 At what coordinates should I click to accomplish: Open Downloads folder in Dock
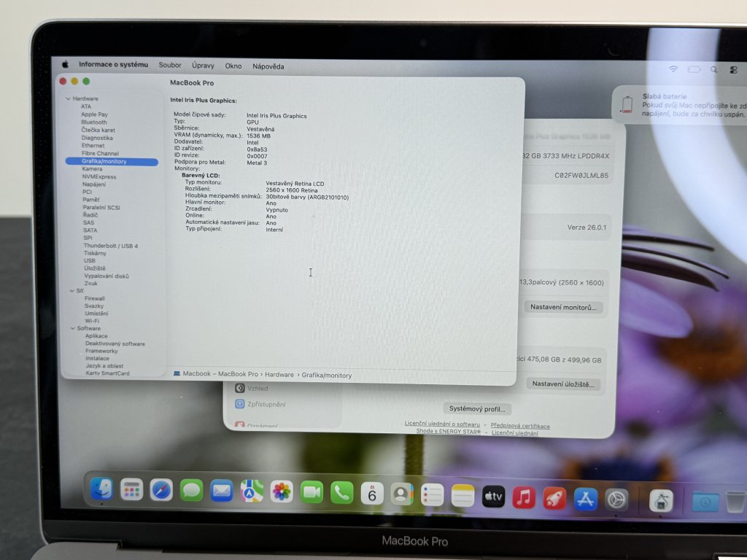(x=705, y=502)
